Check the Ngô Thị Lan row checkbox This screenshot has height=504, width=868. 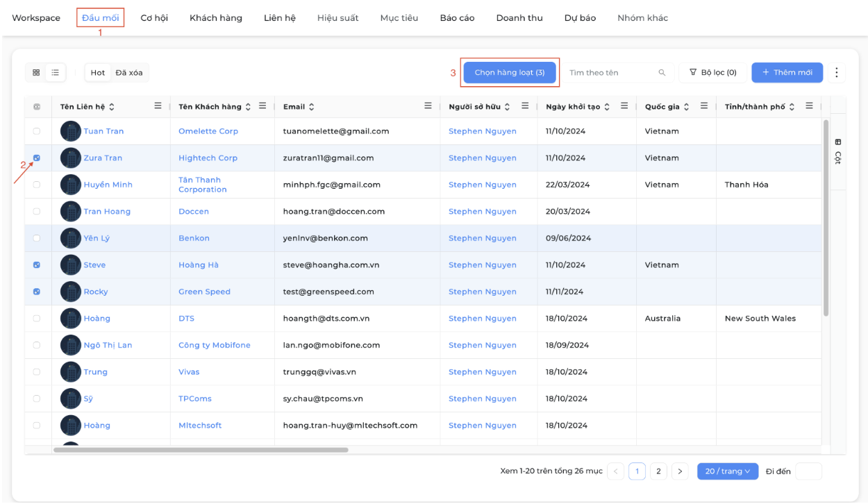(x=37, y=345)
